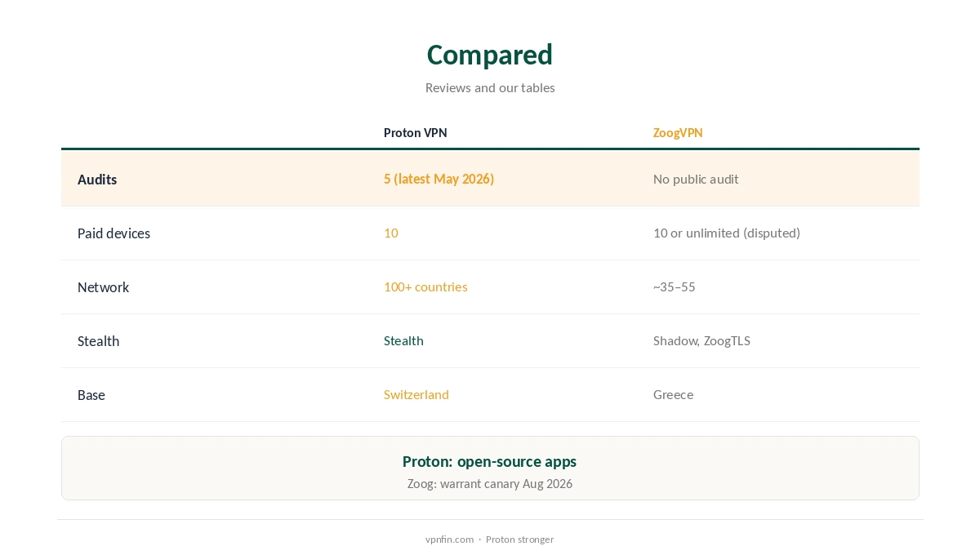
Task: Click the 'Compared' heading
Action: [490, 55]
